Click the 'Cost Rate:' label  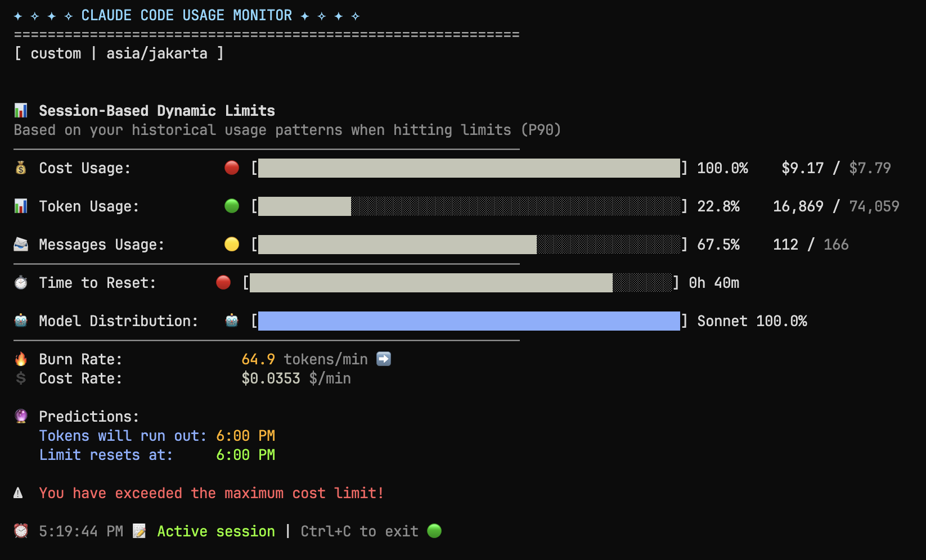click(80, 378)
